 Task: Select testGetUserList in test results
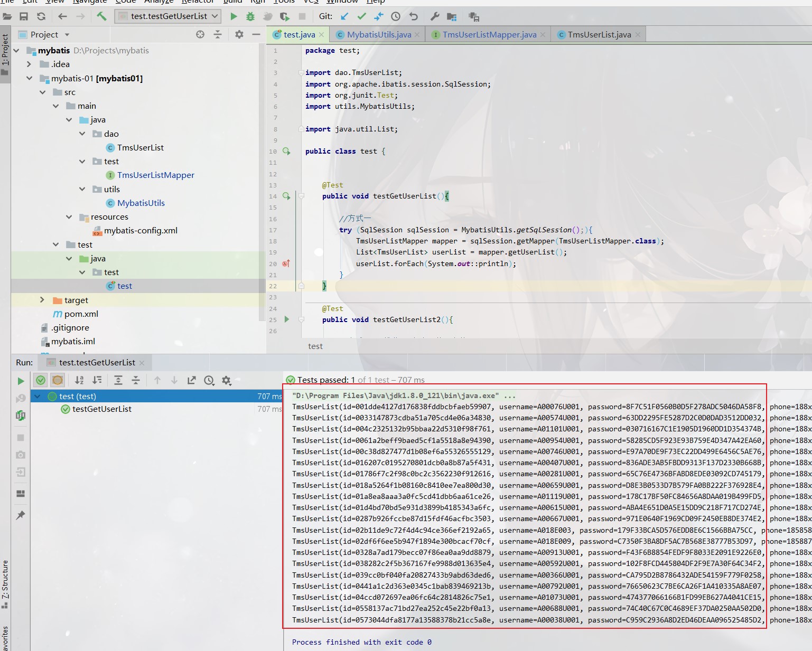(x=102, y=409)
